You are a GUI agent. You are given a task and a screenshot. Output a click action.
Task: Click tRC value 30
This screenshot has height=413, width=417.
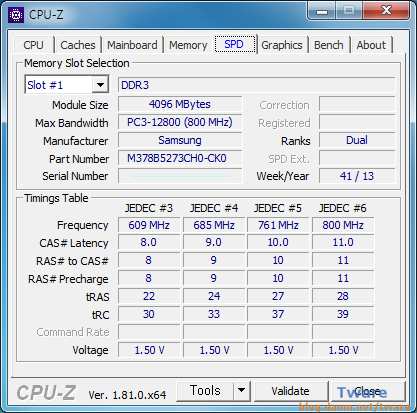[149, 314]
